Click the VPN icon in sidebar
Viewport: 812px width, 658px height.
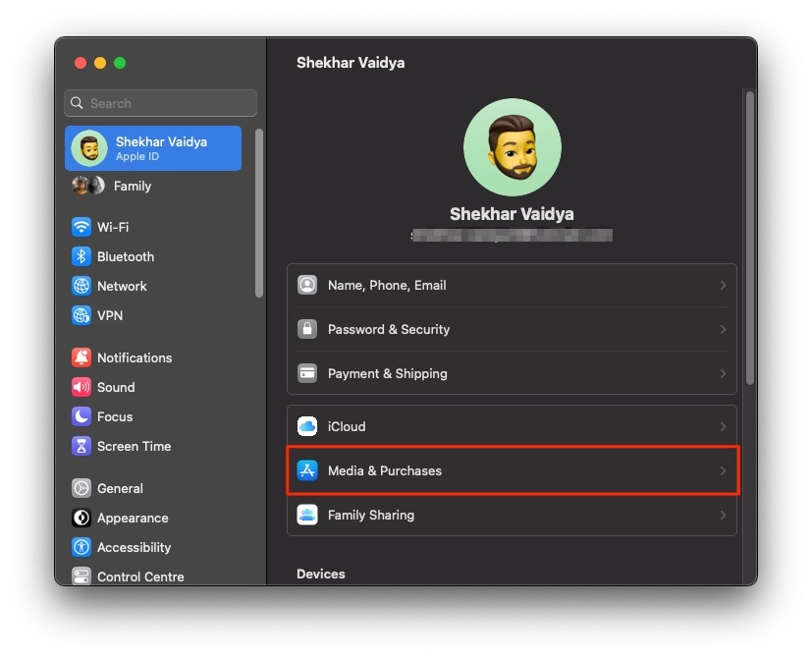pyautogui.click(x=81, y=315)
